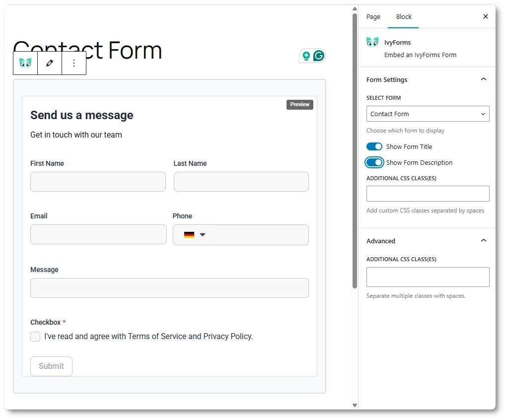This screenshot has width=506, height=420.
Task: Turn off Show Form Description
Action: 374,162
